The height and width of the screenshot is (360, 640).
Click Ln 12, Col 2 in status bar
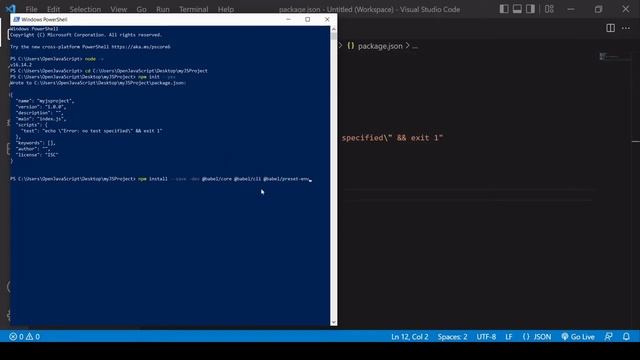coord(409,336)
